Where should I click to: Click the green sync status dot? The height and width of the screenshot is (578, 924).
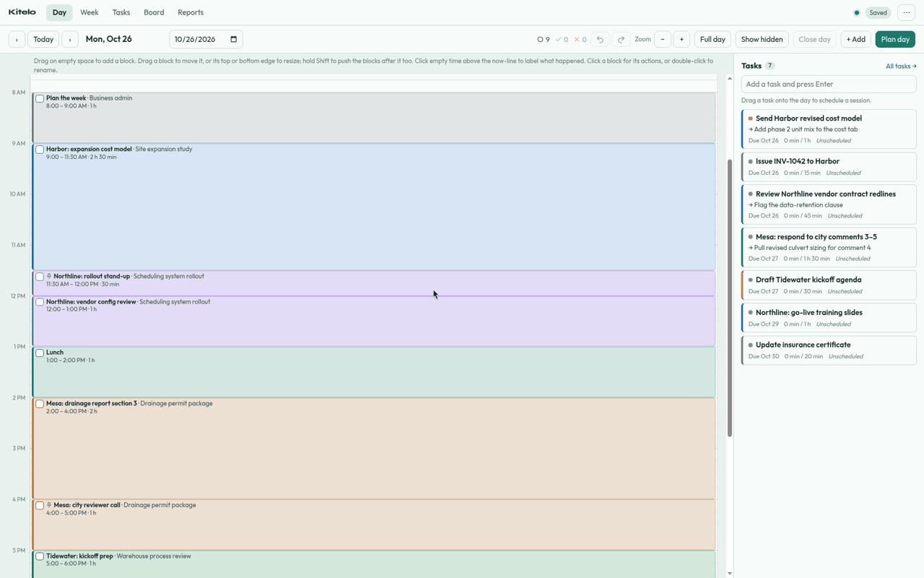coord(857,13)
